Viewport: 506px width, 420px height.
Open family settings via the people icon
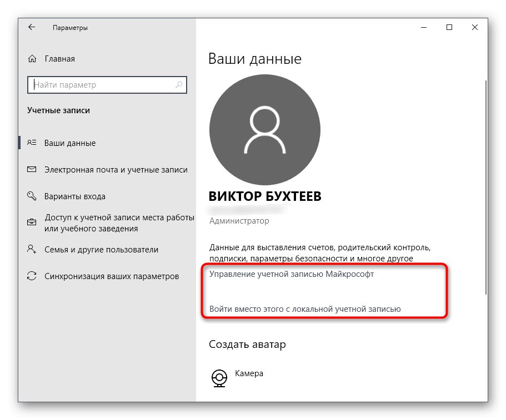pos(32,250)
